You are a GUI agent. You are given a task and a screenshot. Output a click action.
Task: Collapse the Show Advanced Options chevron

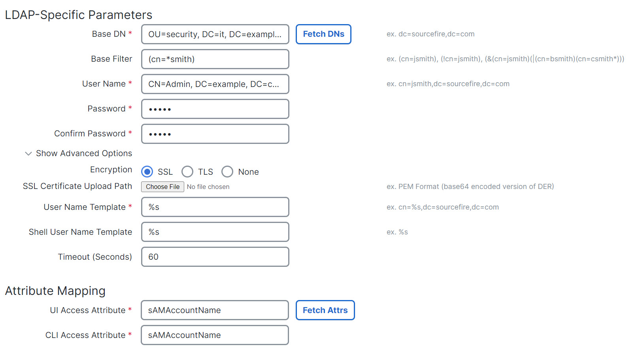[x=28, y=153]
